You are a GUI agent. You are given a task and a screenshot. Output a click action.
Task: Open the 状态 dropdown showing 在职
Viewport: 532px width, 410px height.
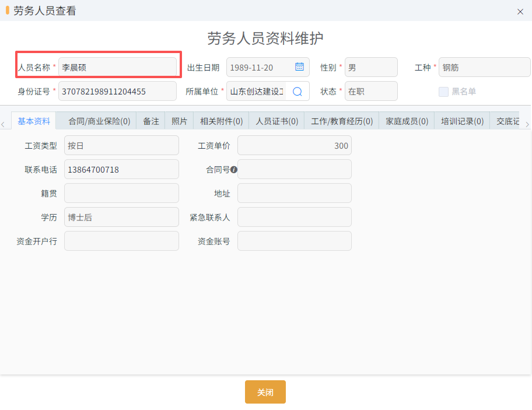(x=371, y=91)
